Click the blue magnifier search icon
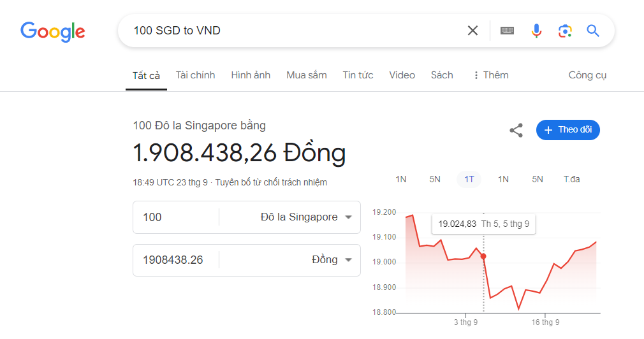 (593, 31)
